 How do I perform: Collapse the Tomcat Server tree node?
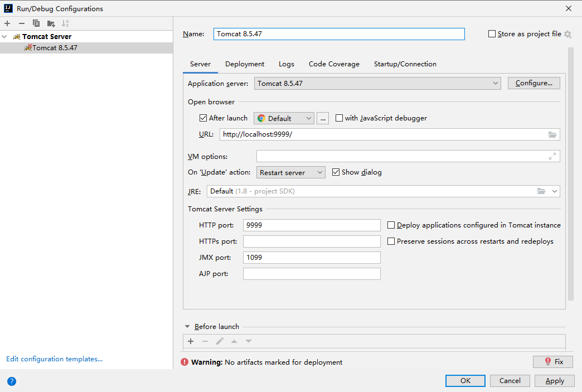click(x=5, y=37)
